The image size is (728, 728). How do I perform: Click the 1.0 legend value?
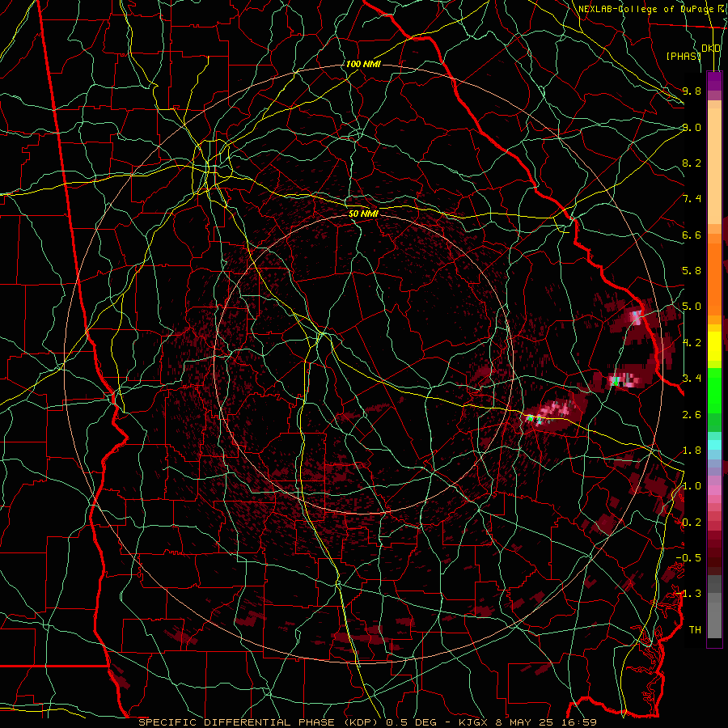[692, 486]
